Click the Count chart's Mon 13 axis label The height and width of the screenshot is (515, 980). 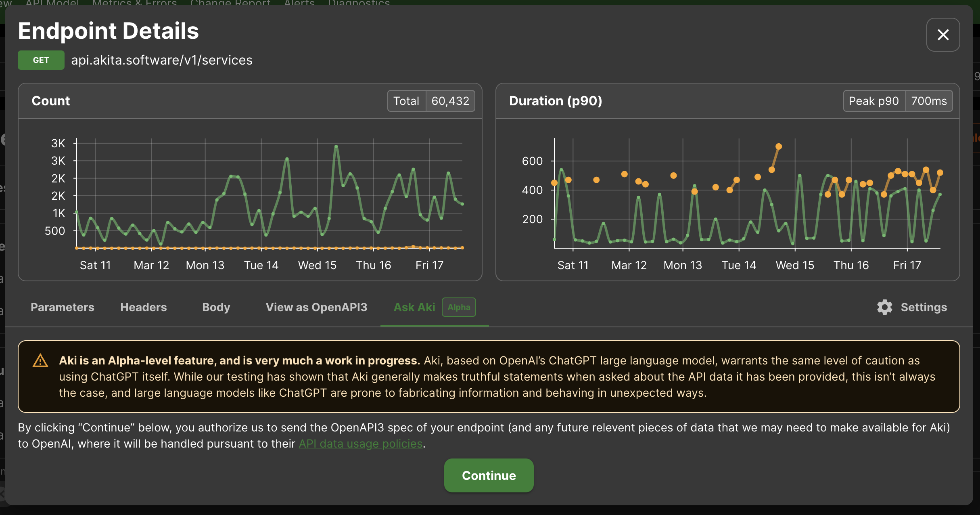205,265
